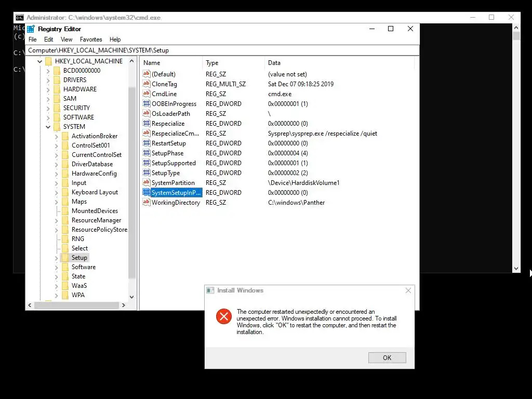Select the Input key

(79, 183)
